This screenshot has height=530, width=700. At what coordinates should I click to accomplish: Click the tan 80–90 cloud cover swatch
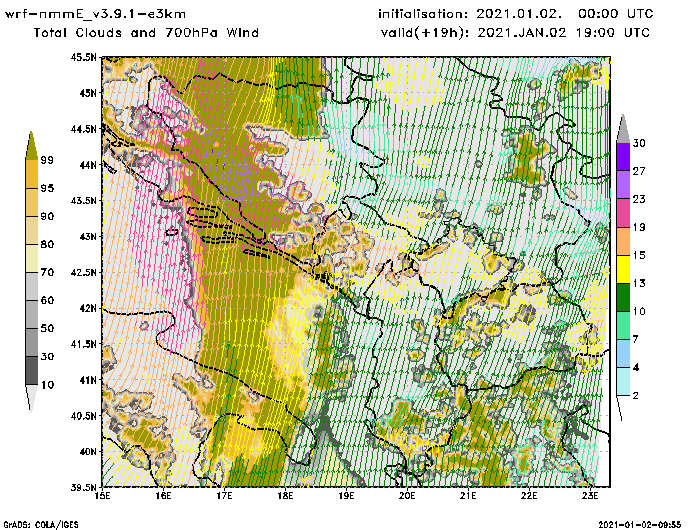[31, 229]
